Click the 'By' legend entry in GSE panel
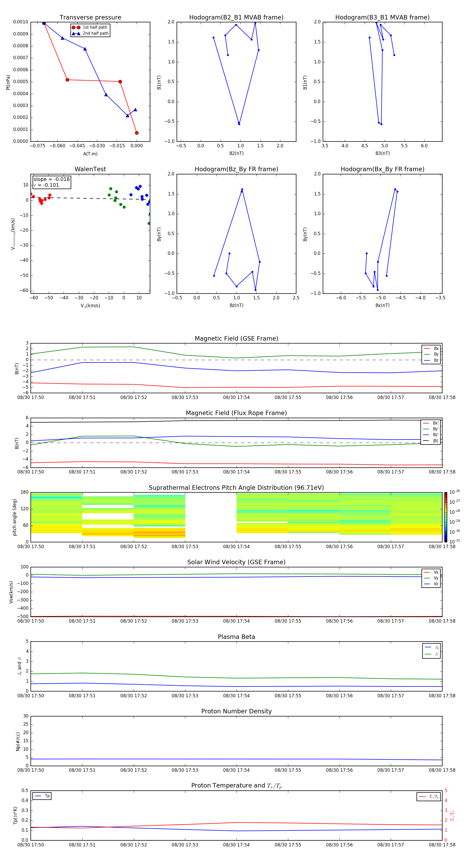 tap(431, 355)
